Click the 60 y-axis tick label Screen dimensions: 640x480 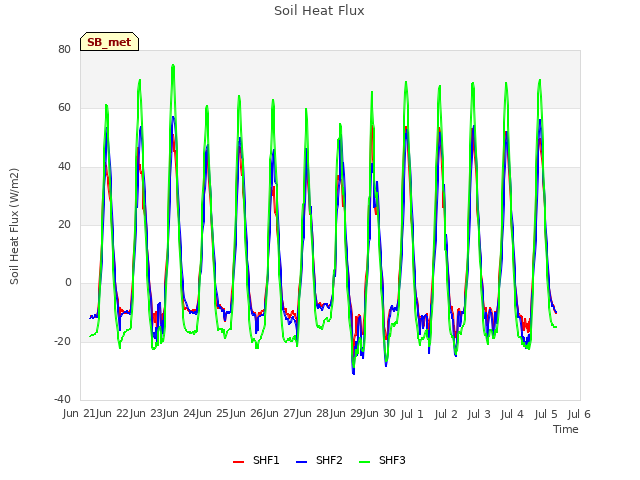[64, 108]
